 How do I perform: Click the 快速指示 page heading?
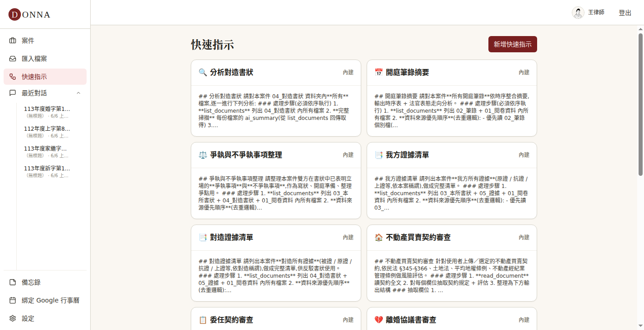[x=212, y=45]
